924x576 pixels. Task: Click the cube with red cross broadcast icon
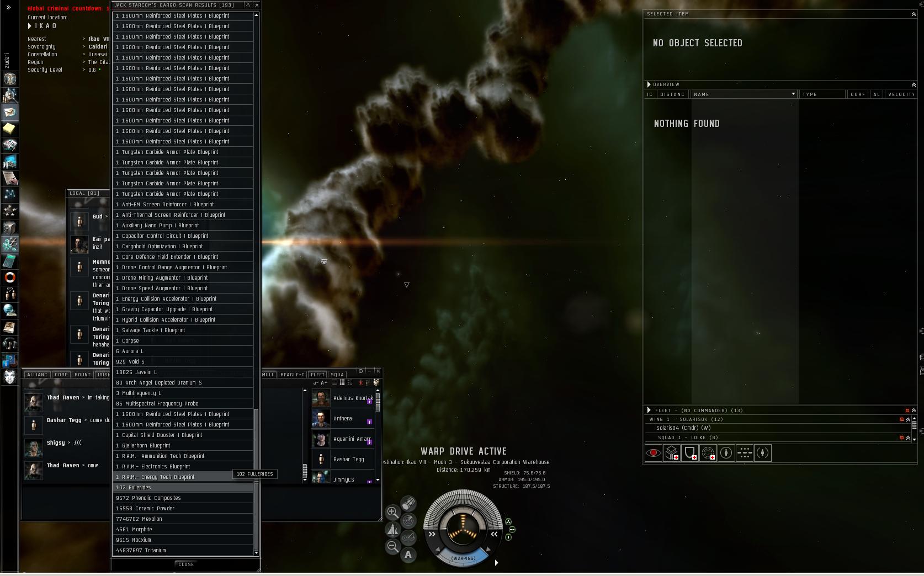point(672,453)
